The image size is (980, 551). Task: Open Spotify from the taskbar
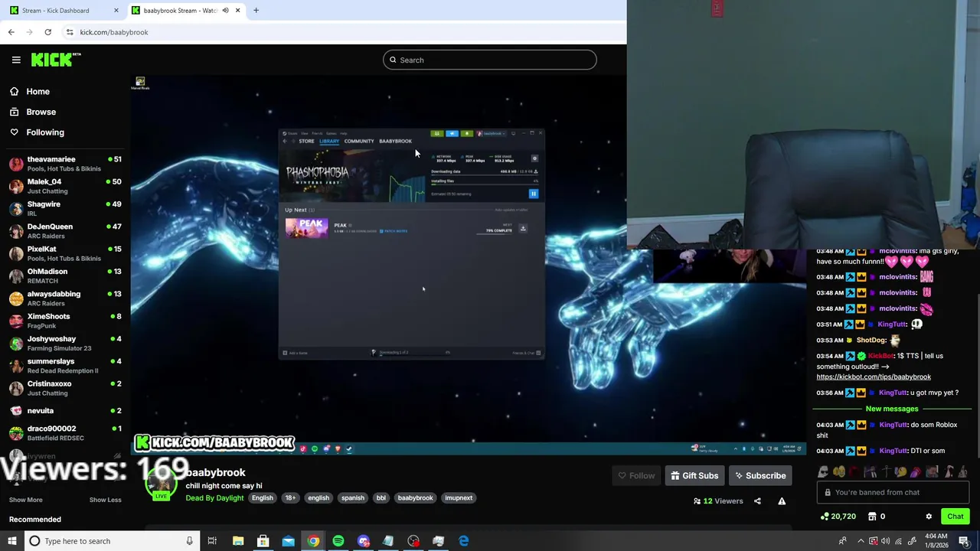[338, 541]
